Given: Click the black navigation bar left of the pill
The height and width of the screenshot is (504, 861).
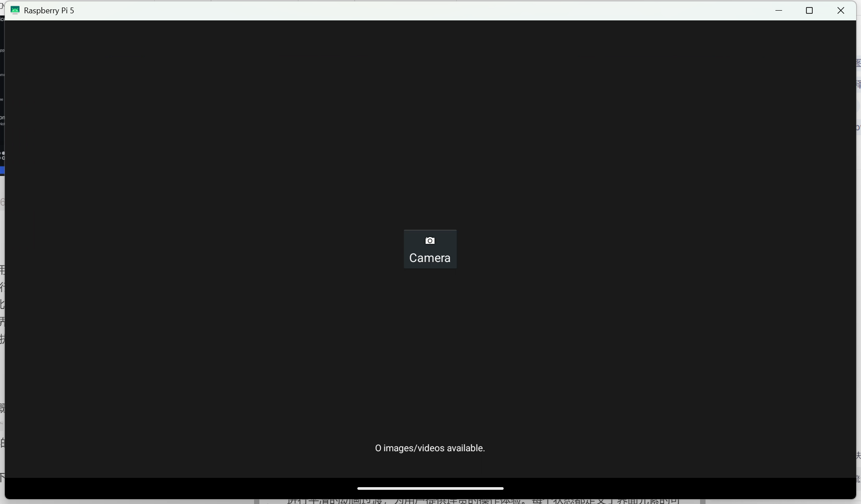Looking at the screenshot, I should tap(177, 488).
